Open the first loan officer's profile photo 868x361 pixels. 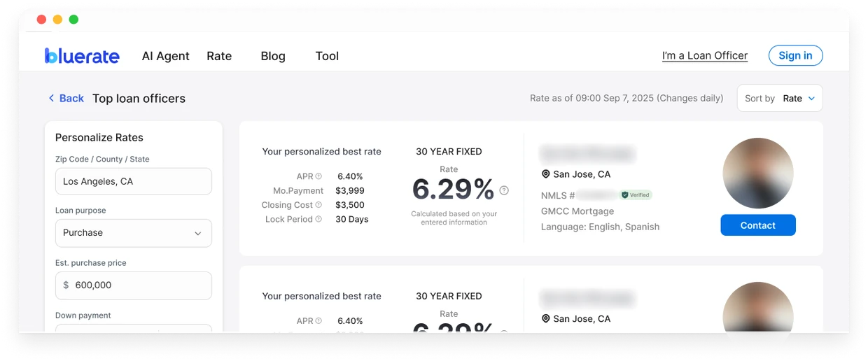click(758, 174)
